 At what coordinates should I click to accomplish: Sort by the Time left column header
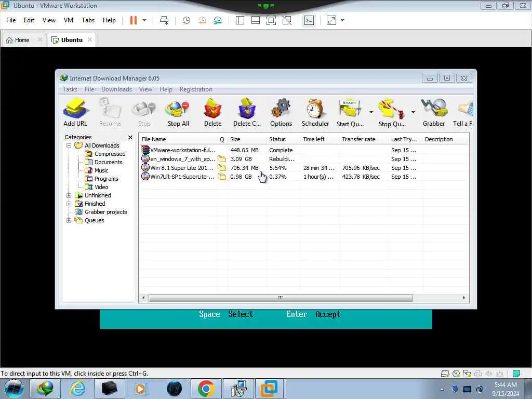[x=320, y=139]
